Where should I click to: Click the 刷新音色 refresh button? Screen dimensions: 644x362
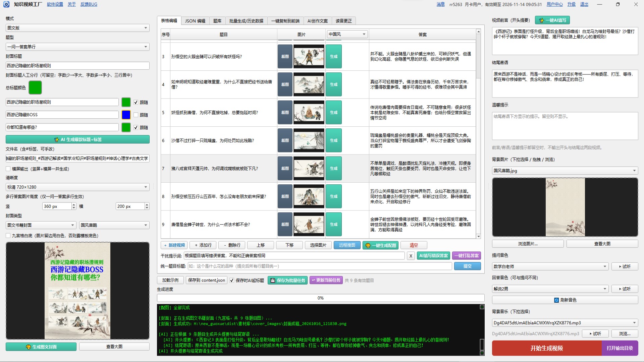pyautogui.click(x=565, y=300)
